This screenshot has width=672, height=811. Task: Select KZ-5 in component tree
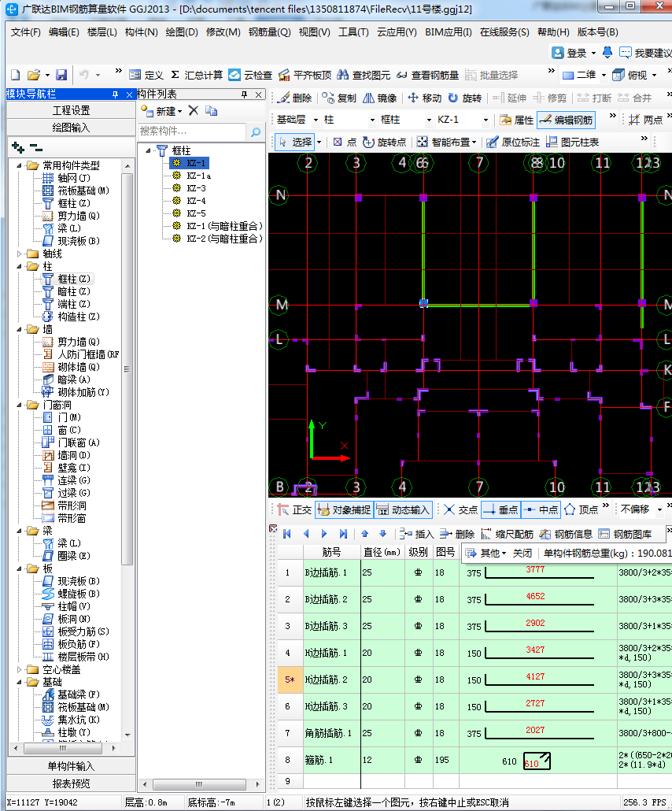coord(197,213)
